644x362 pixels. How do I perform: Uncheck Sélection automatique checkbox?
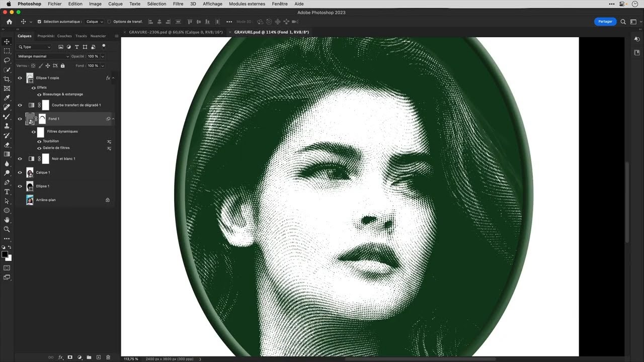click(40, 22)
